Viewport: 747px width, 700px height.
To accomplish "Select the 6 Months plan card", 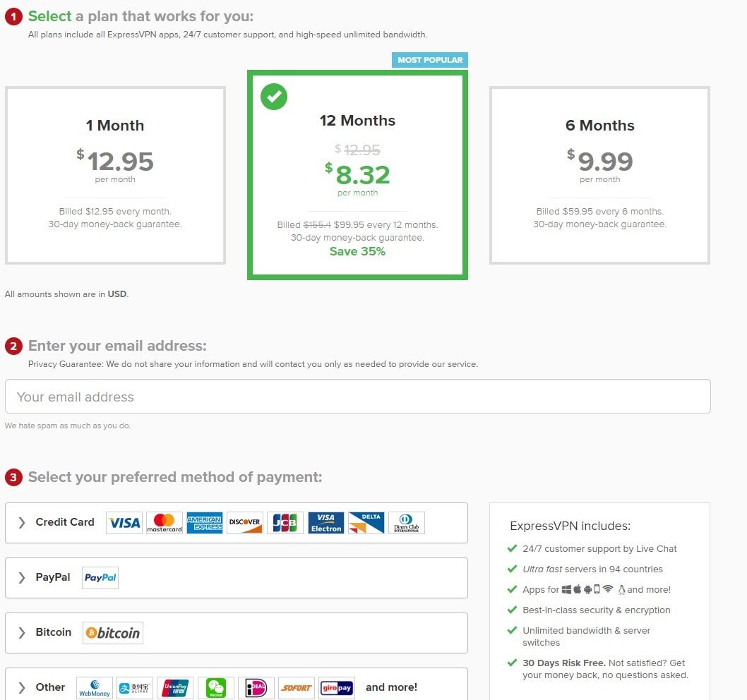I will [x=600, y=175].
